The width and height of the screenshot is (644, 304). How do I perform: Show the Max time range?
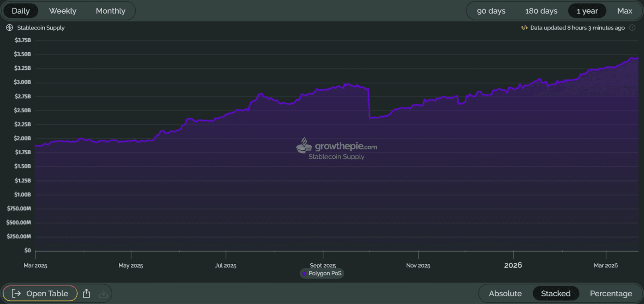click(x=624, y=11)
